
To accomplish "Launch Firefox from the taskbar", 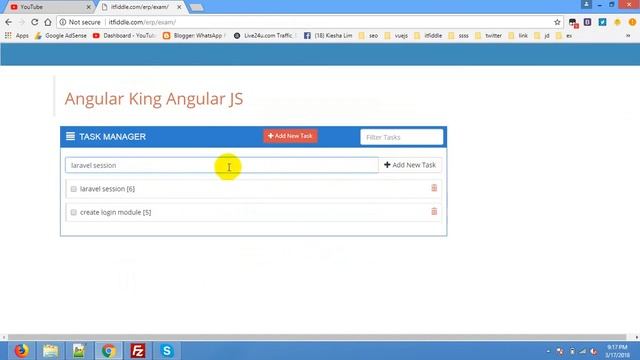I will pyautogui.click(x=21, y=351).
